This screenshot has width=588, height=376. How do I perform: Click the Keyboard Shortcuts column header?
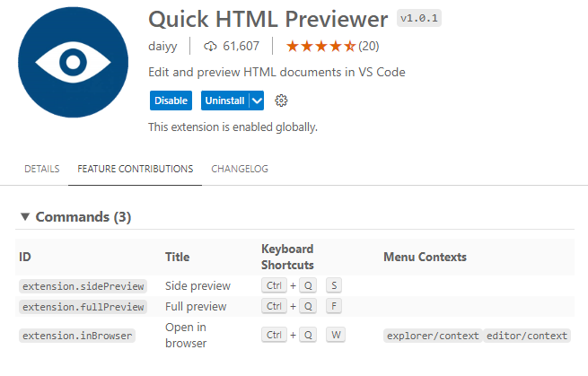pyautogui.click(x=287, y=257)
